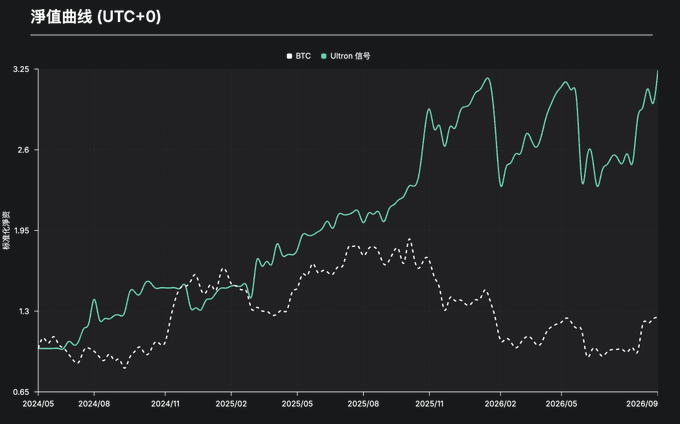
Task: Click the 2024/05 x-axis date label
Action: (38, 404)
